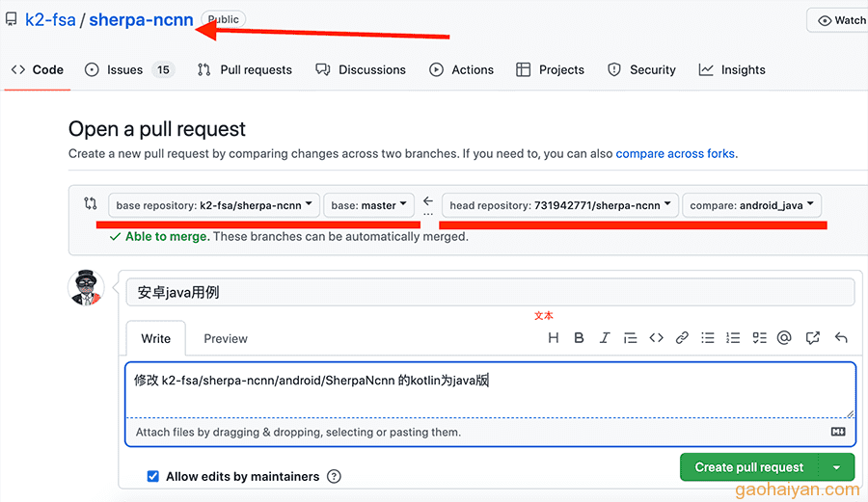Image resolution: width=868 pixels, height=502 pixels.
Task: Expand the Create pull request options arrow
Action: coord(836,467)
